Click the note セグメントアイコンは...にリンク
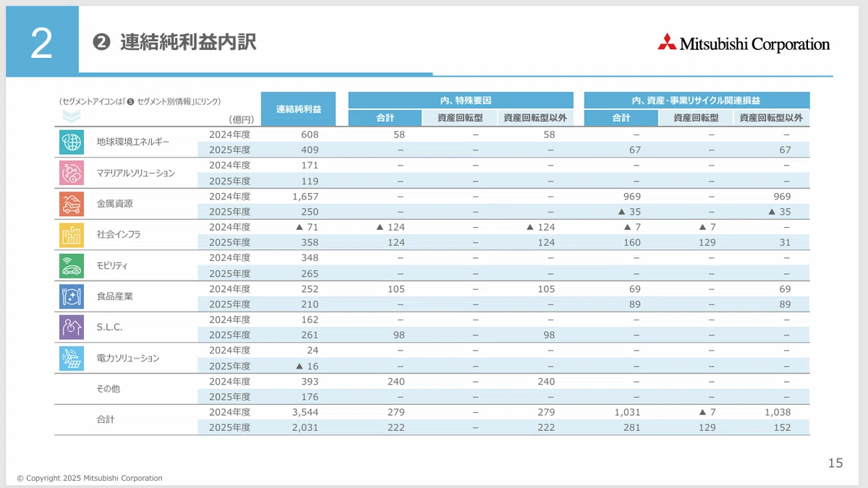Screen dimensions: 868x488 tap(140, 102)
